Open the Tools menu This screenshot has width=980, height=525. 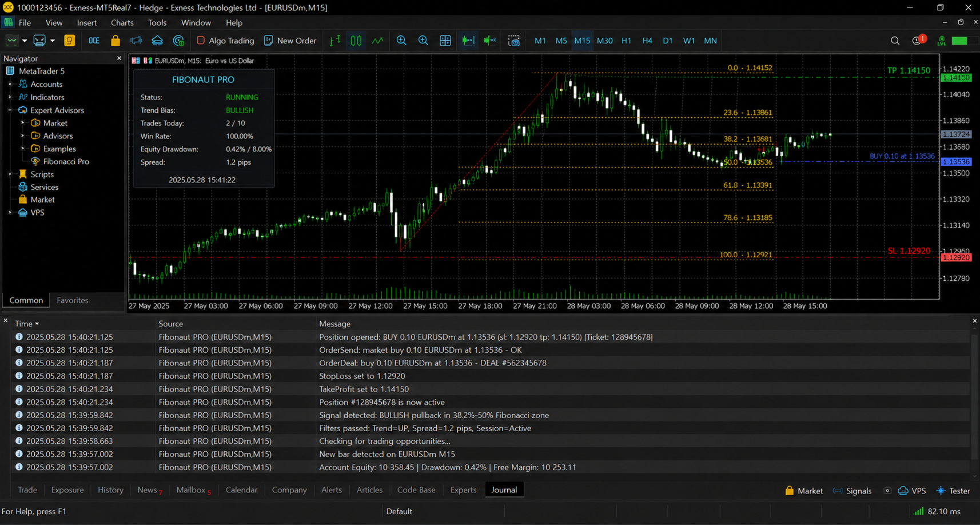click(x=157, y=23)
